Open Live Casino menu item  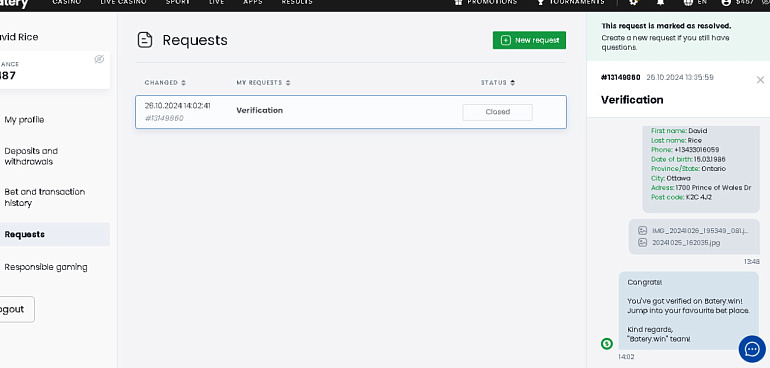(x=123, y=2)
